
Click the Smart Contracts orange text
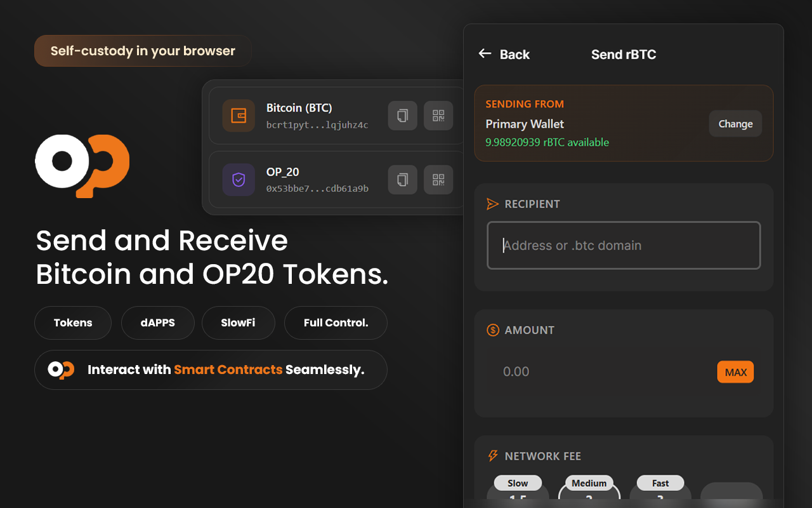pos(228,370)
